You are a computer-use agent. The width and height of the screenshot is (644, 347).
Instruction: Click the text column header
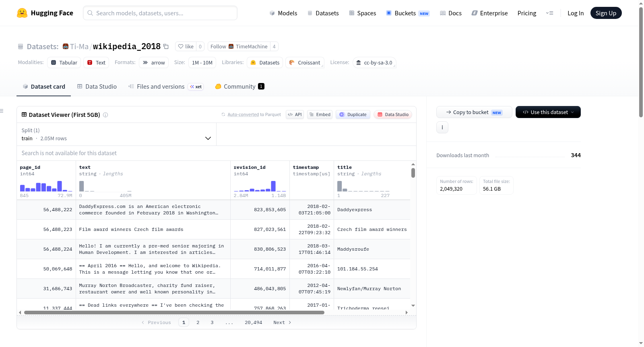coord(85,167)
